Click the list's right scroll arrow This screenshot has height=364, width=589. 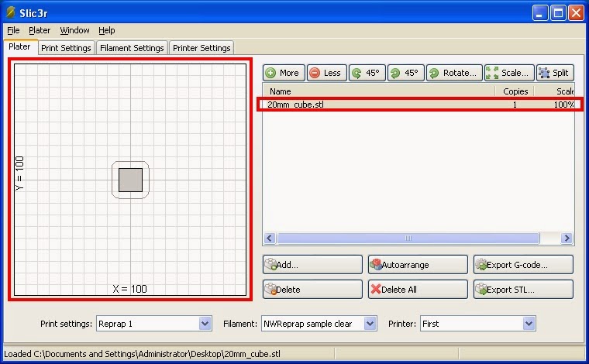(x=567, y=238)
